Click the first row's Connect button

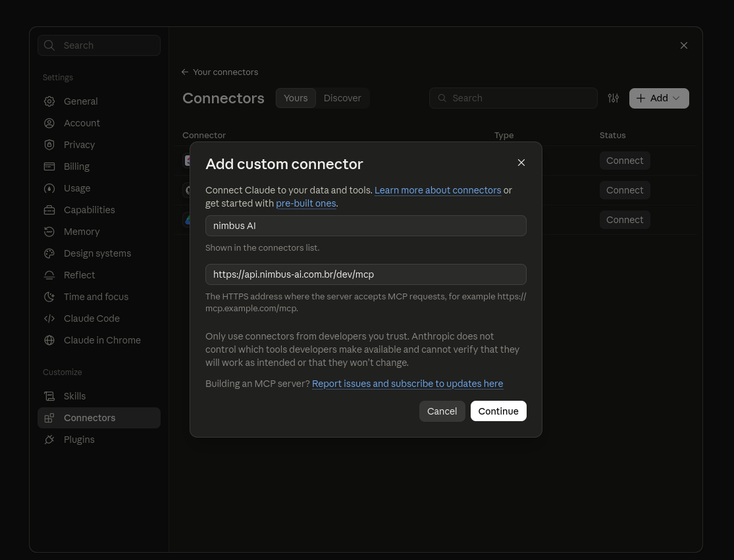point(625,161)
